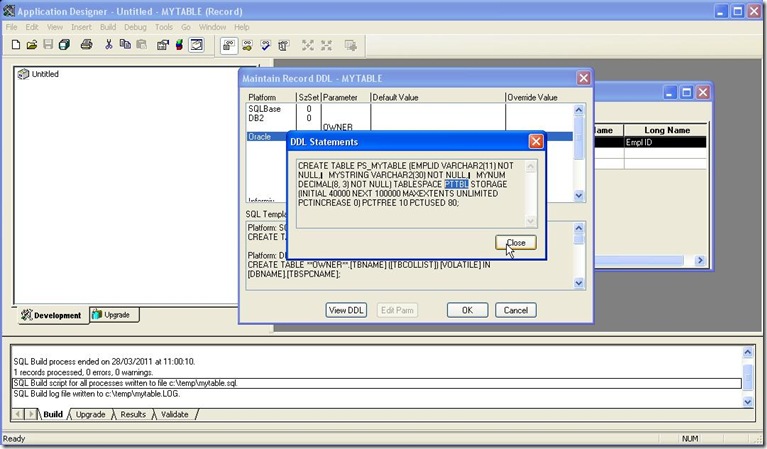Open the Tools menu
The image size is (767, 449).
(164, 27)
